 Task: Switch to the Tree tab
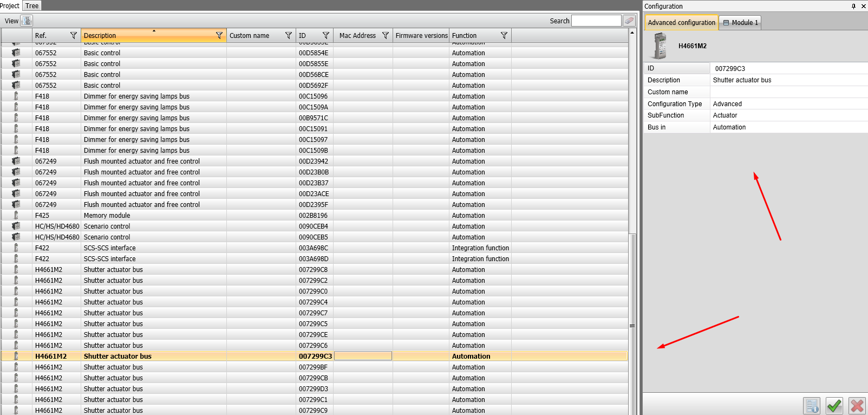[32, 6]
